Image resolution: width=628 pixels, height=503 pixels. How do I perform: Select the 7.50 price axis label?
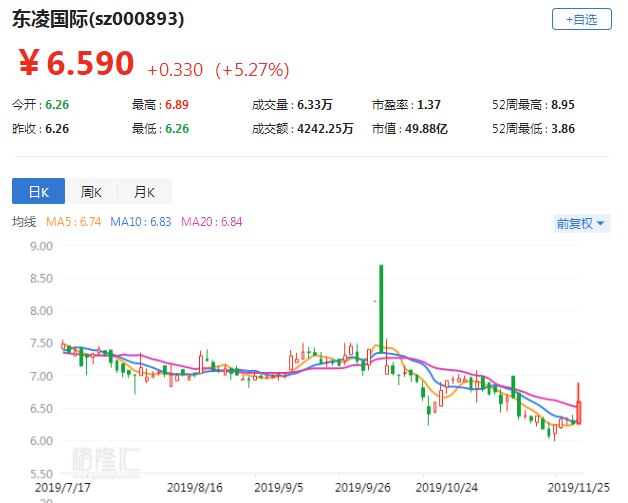click(x=41, y=343)
